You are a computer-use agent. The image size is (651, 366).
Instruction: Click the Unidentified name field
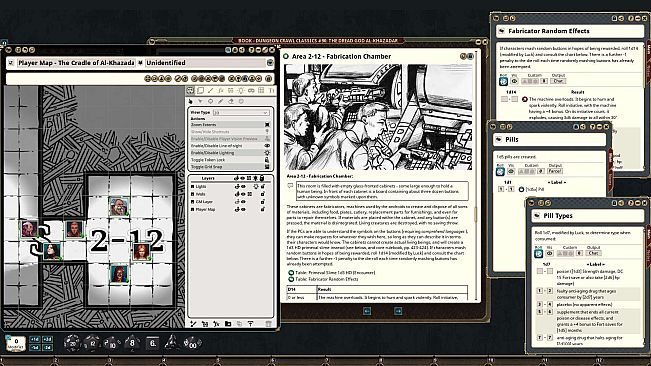pyautogui.click(x=205, y=63)
